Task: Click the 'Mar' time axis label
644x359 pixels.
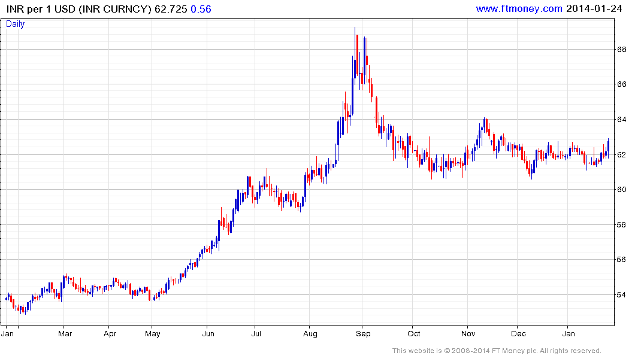Action: click(65, 333)
